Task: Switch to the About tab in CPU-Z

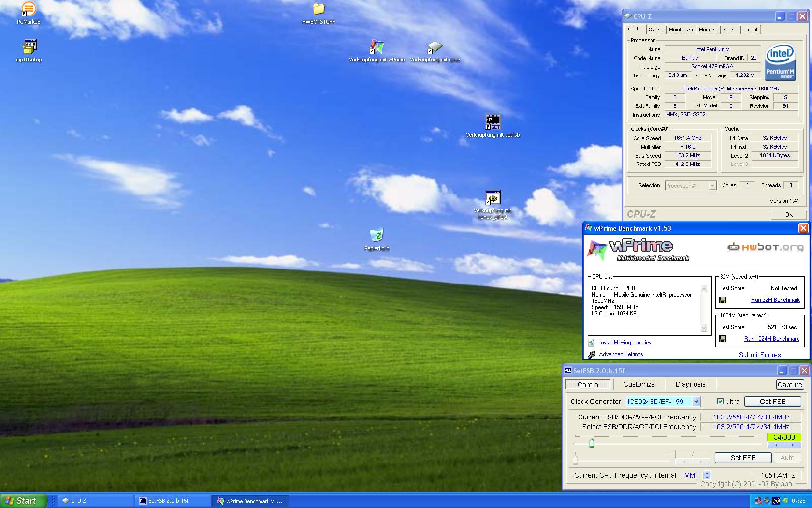Action: [750, 30]
